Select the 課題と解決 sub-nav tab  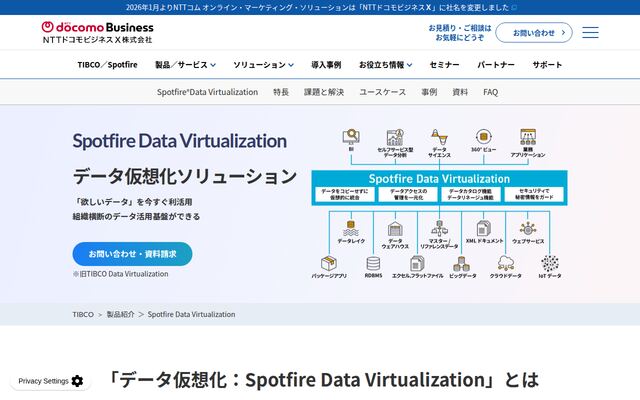(324, 92)
